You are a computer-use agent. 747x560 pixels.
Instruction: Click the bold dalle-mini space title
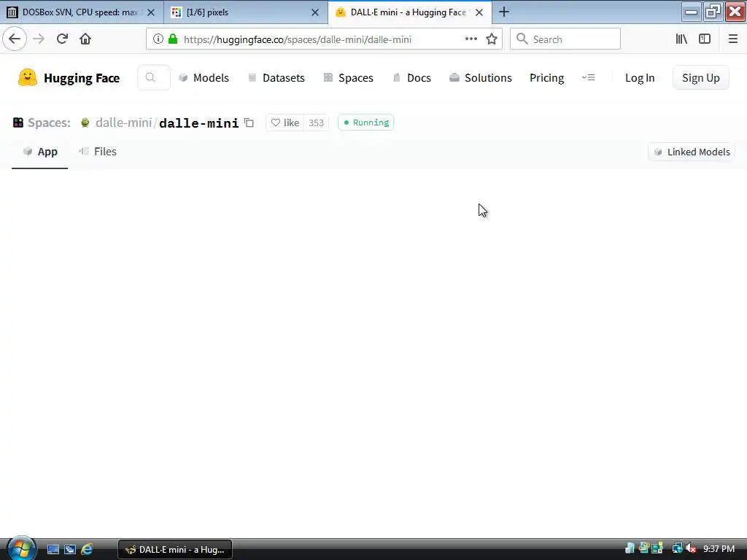198,122
